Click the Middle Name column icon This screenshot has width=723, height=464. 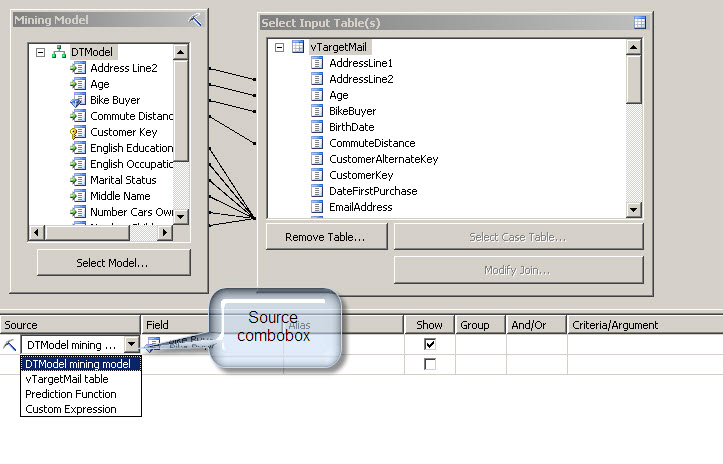point(78,196)
